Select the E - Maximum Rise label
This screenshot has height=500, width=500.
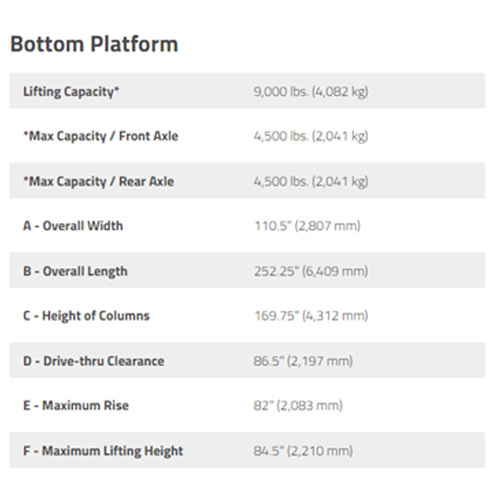point(76,405)
